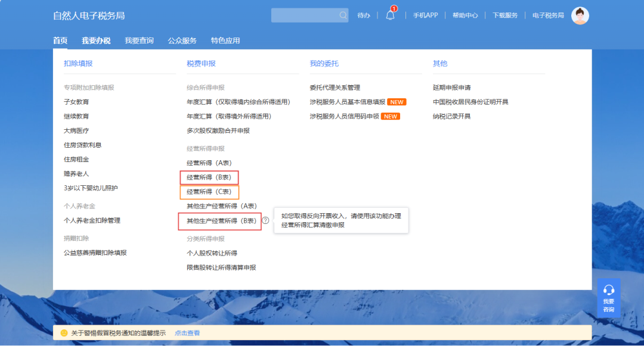
Task: Switch to the 我要查询 tab
Action: coord(140,40)
